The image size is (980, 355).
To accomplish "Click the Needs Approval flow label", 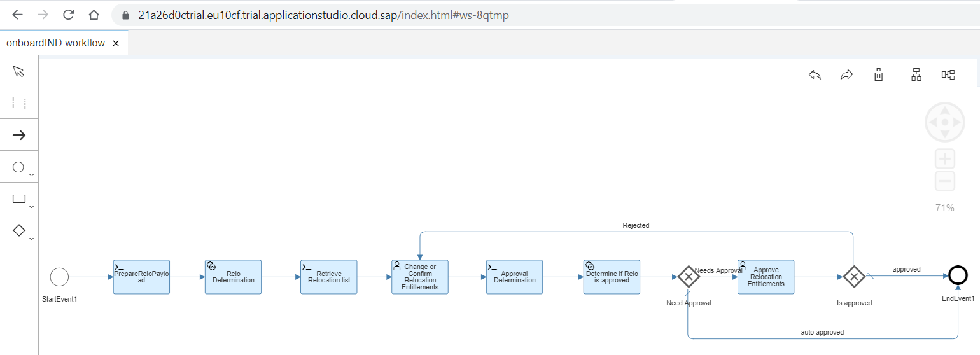I will click(x=718, y=270).
